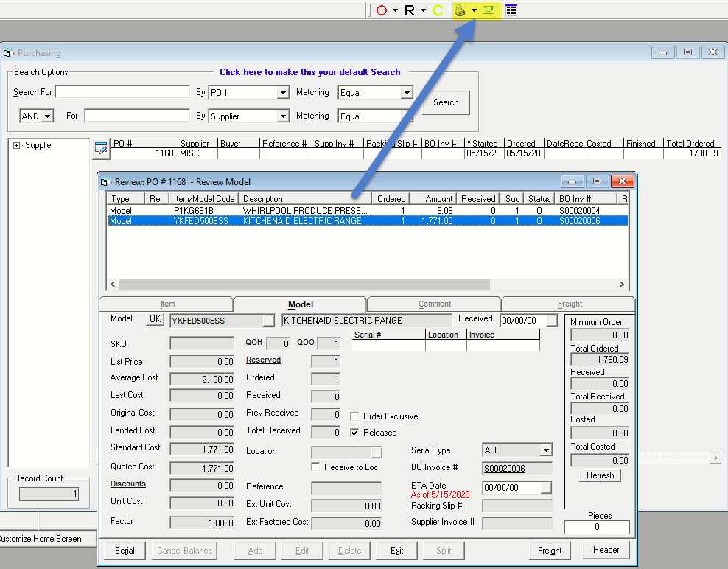Click the default Search link
Image resolution: width=728 pixels, height=569 pixels.
[x=309, y=72]
